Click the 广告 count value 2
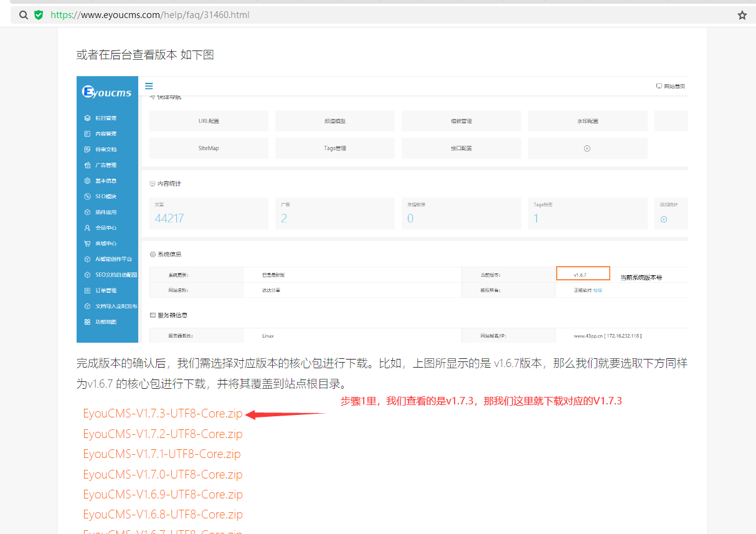This screenshot has width=756, height=534. tap(284, 218)
